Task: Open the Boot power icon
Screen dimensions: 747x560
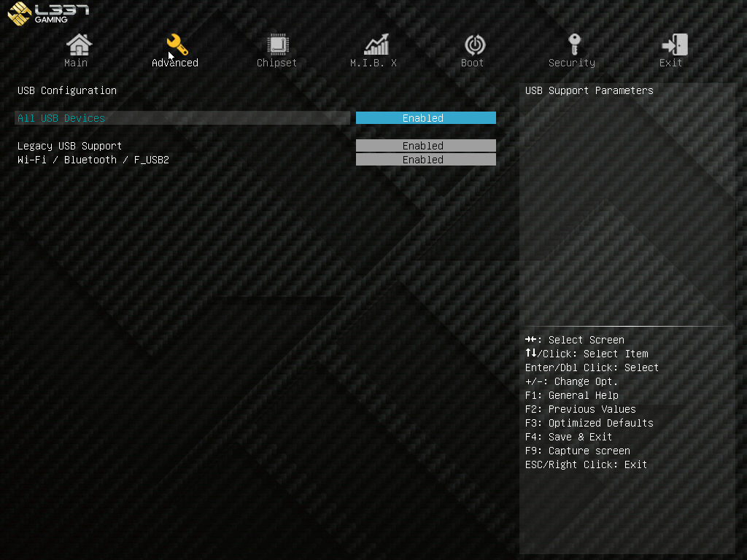Action: [474, 44]
